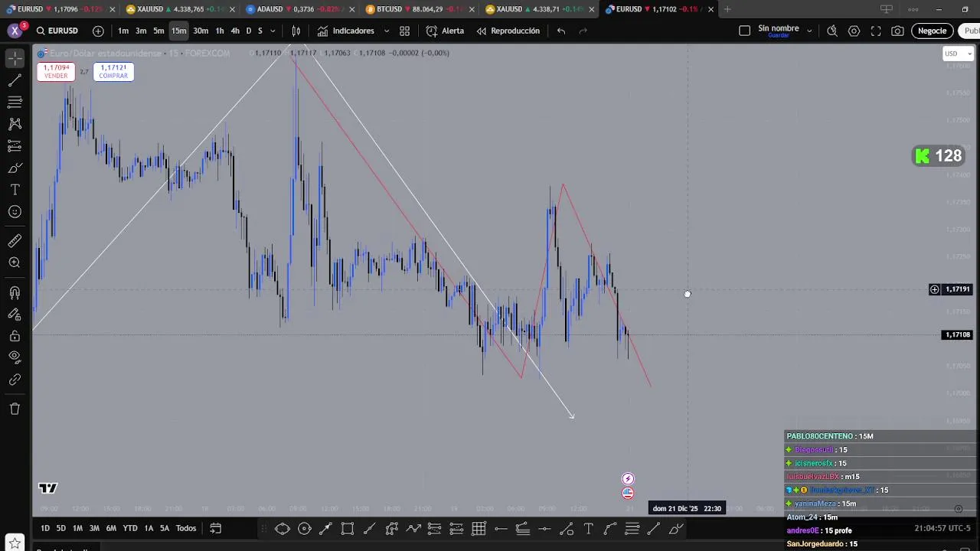
Task: Take a snapshot with camera icon
Action: pyautogui.click(x=897, y=31)
